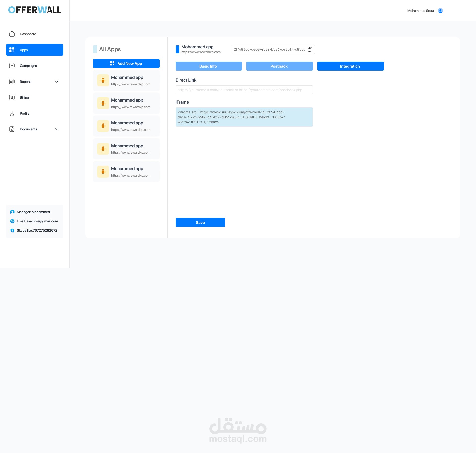The height and width of the screenshot is (453, 476).
Task: Click the Profile person icon
Action: pos(12,113)
